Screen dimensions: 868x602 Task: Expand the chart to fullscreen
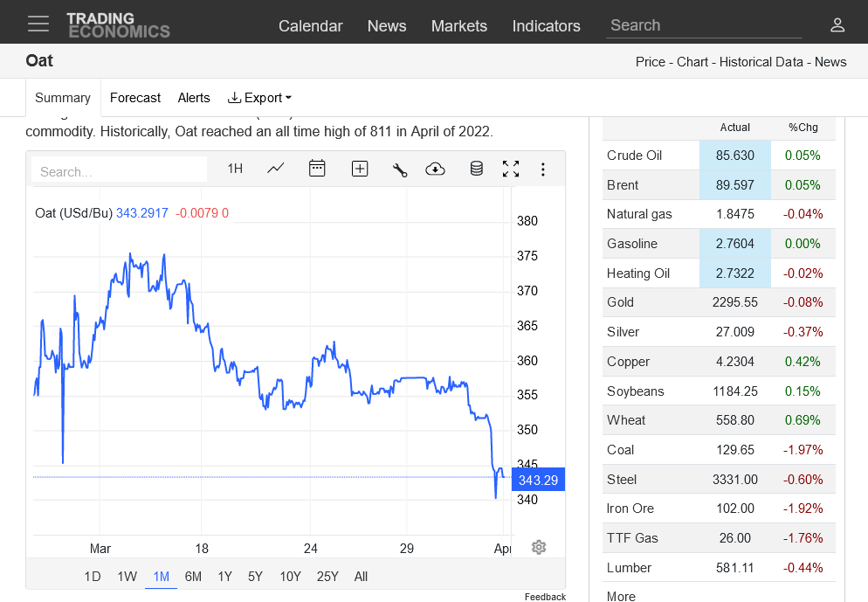coord(510,169)
